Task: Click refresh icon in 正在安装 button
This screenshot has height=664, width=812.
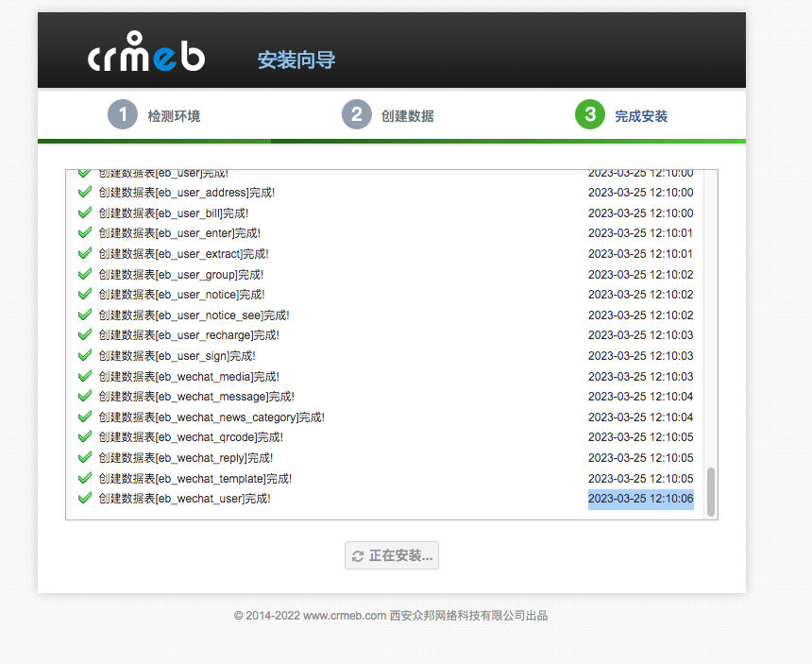Action: [358, 556]
